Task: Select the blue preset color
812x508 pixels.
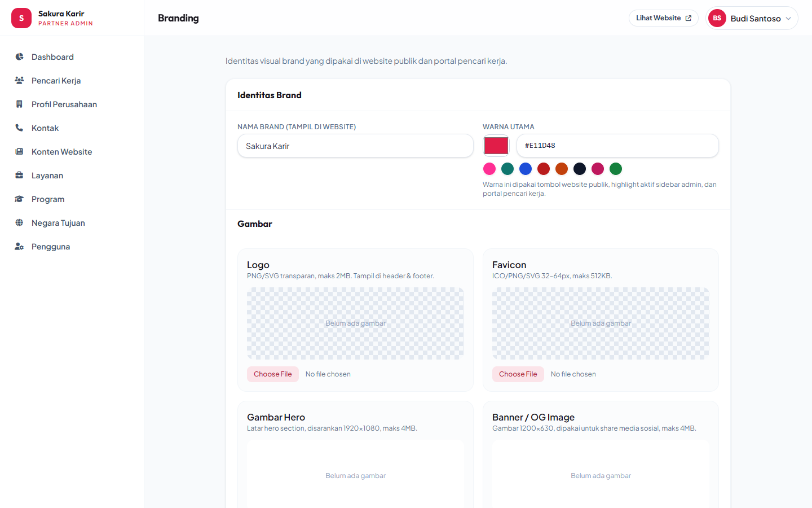Action: [x=526, y=169]
